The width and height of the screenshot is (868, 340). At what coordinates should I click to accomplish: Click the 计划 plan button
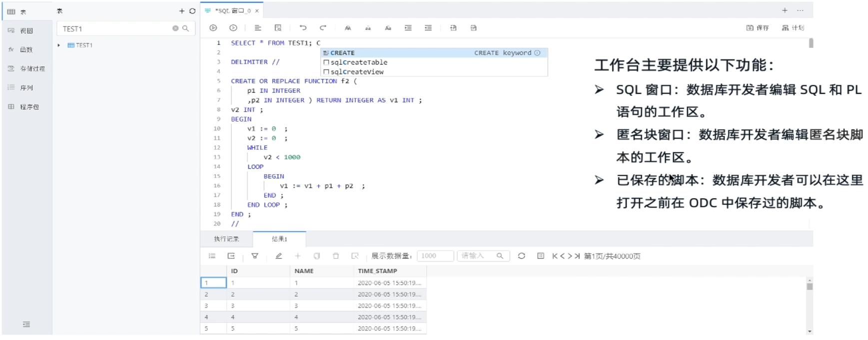793,28
